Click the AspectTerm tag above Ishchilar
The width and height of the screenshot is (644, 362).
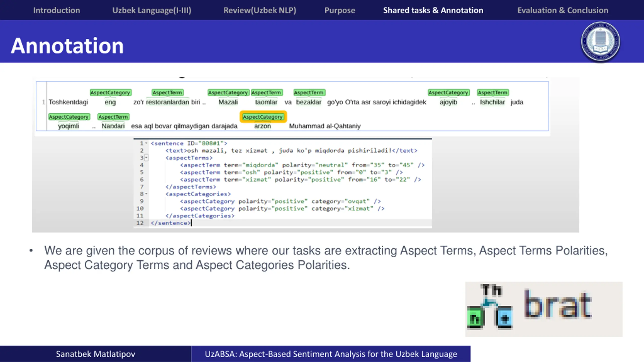(493, 93)
